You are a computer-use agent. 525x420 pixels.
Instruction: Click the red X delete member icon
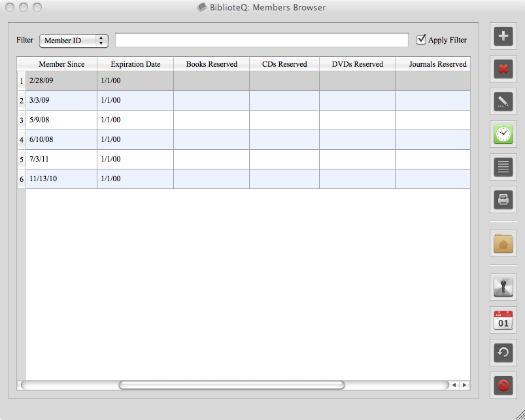click(503, 69)
